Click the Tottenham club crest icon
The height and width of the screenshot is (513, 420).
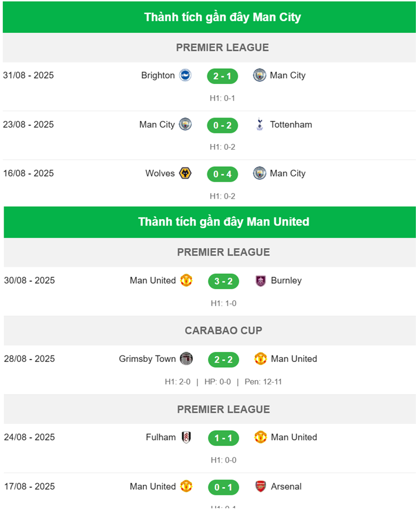click(260, 125)
